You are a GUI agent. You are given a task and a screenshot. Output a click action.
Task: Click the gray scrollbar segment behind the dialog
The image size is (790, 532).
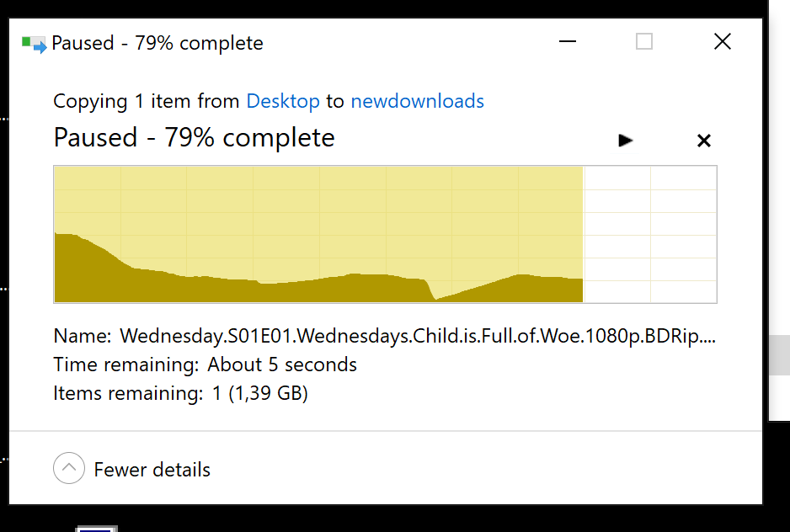779,355
